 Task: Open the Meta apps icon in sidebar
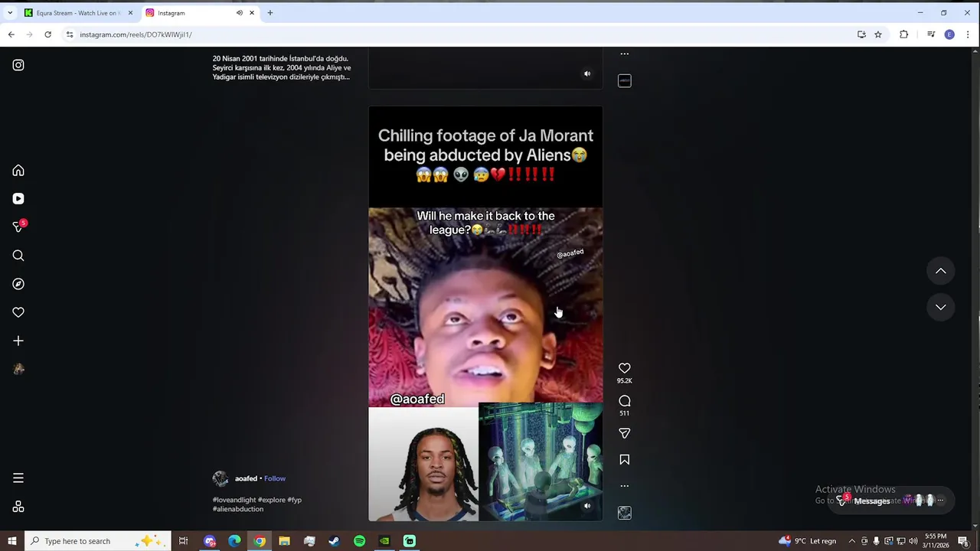tap(18, 507)
